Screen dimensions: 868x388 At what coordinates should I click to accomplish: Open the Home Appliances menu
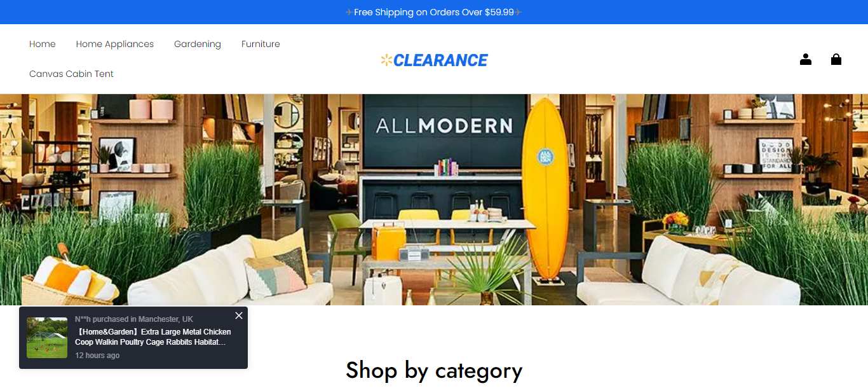115,44
